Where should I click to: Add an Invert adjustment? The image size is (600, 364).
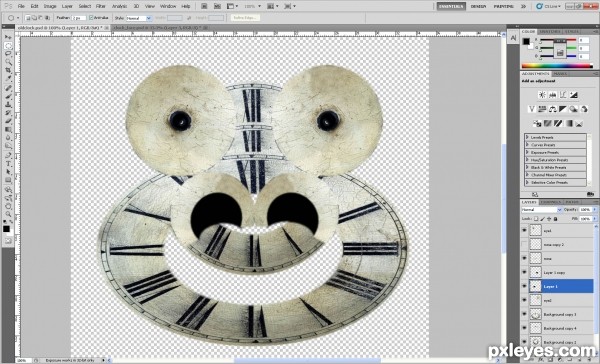(x=537, y=123)
